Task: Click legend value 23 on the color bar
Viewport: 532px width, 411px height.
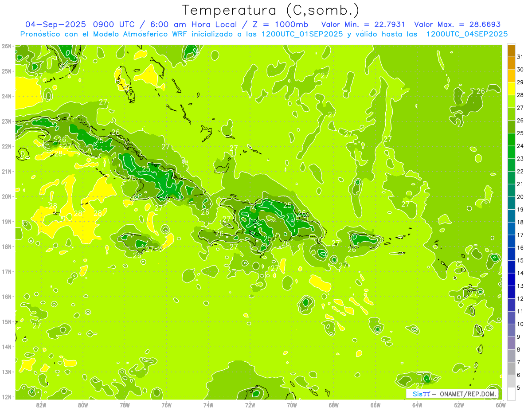Action: 520,159
